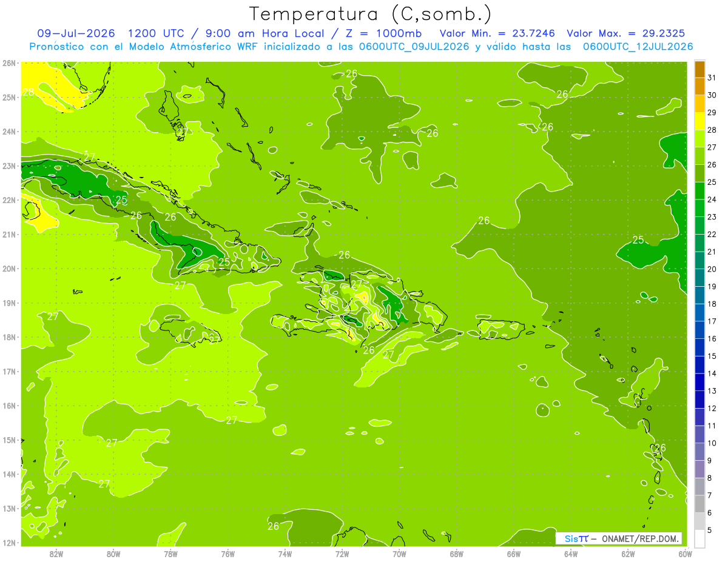Click the '18N' latitude axis label
Screen dimensions: 728x562
point(8,337)
